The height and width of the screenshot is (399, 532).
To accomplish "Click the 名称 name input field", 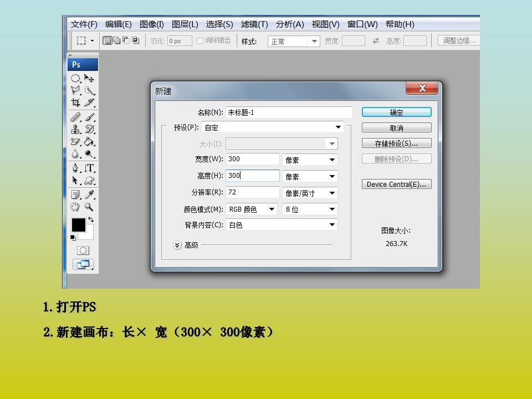I will 289,112.
